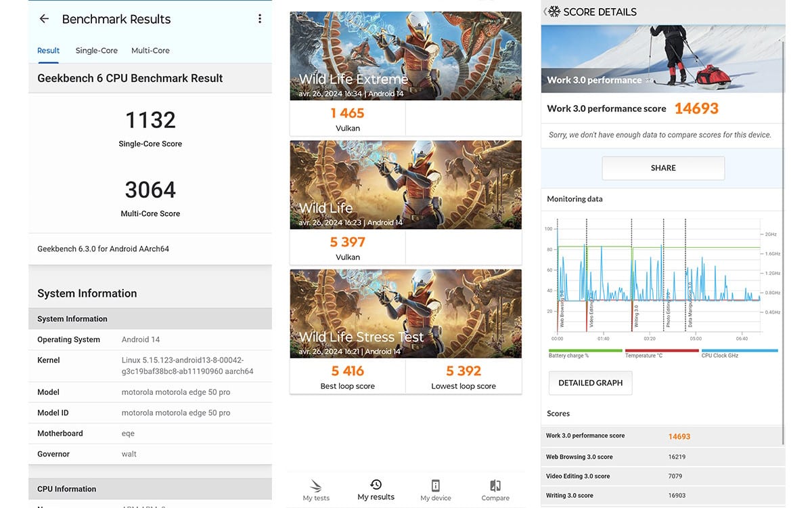Click the Benchmark Results title
Image resolution: width=812 pixels, height=508 pixels.
tap(116, 19)
